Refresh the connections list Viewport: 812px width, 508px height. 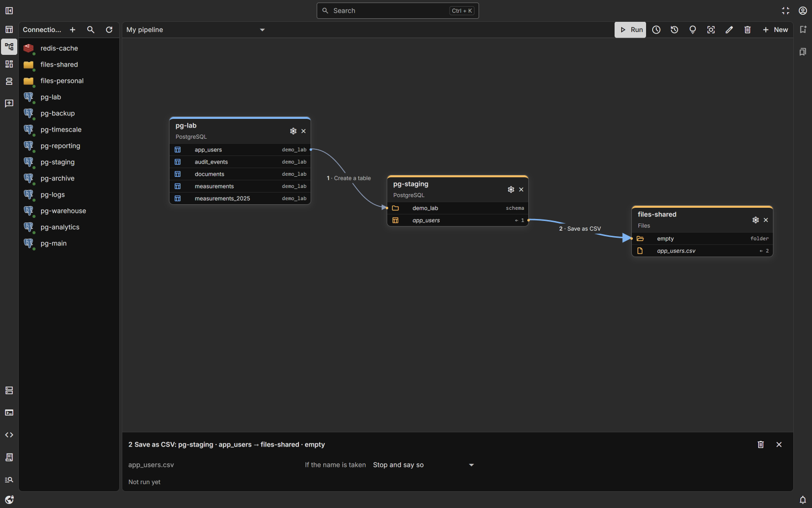(x=109, y=30)
